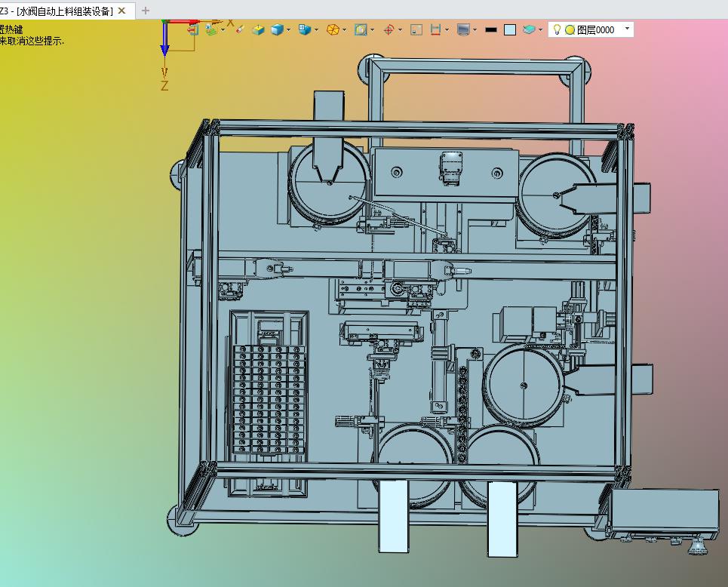Toggle the small square icon beside crosshair
This screenshot has width=728, height=587.
[x=415, y=29]
